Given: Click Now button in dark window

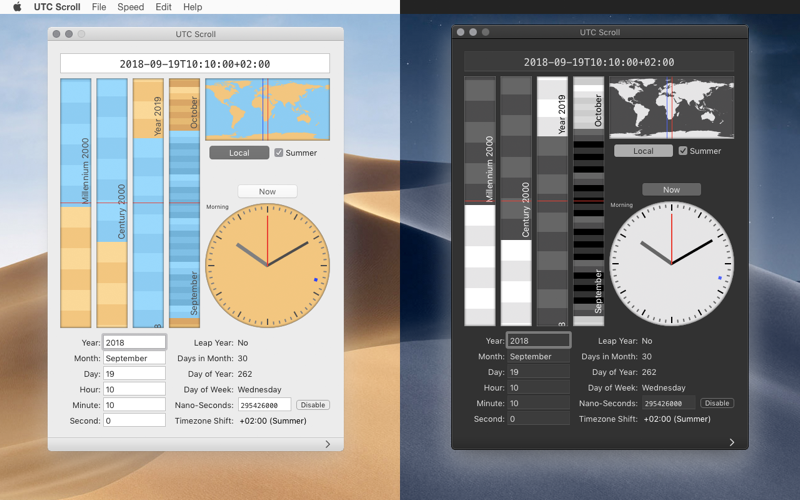Looking at the screenshot, I should coord(671,189).
